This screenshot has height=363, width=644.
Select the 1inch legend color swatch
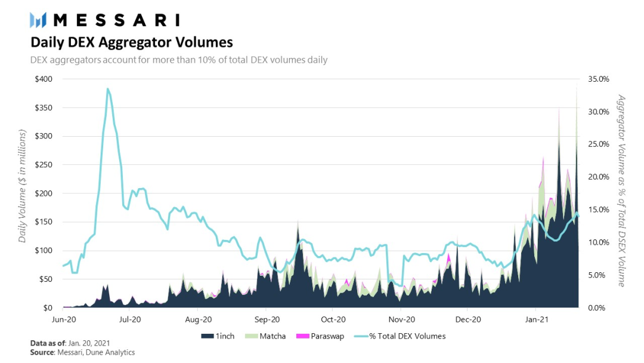pos(208,336)
